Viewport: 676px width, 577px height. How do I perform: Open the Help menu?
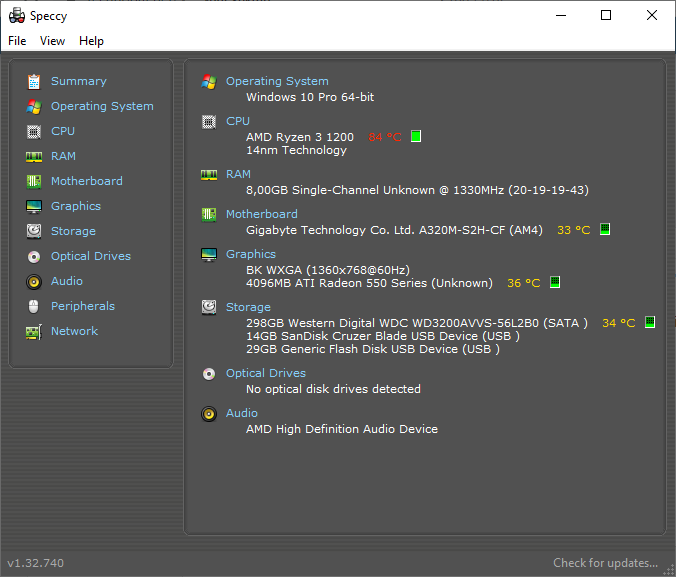click(x=91, y=41)
